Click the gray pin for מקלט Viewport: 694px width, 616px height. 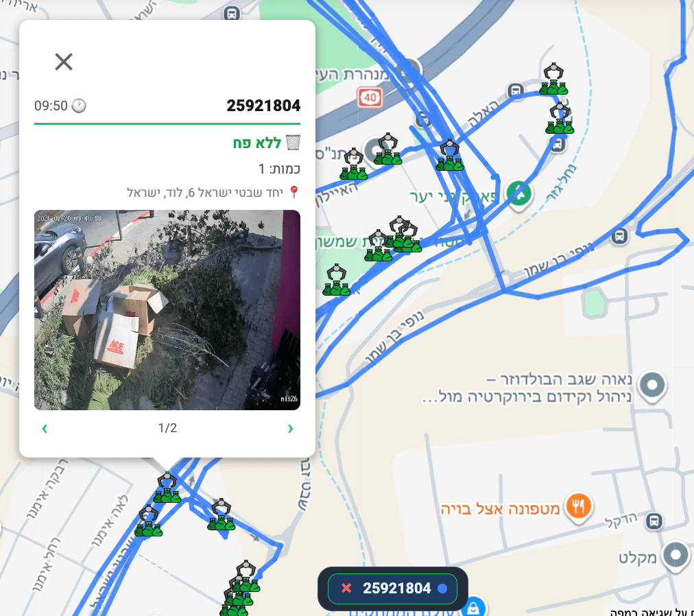coord(675,556)
